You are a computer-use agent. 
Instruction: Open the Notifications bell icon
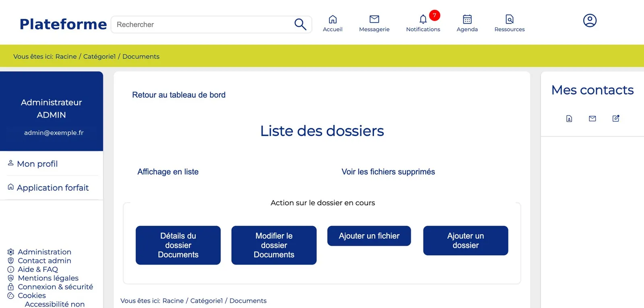pyautogui.click(x=423, y=19)
